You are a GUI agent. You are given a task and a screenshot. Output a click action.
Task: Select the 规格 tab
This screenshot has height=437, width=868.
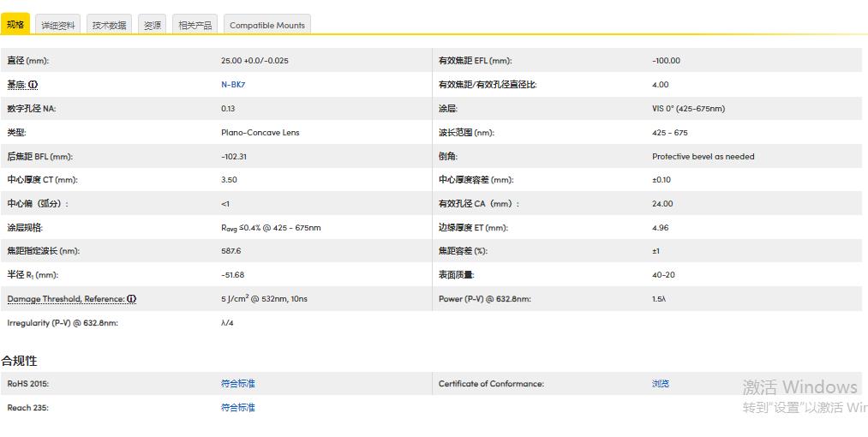point(15,25)
